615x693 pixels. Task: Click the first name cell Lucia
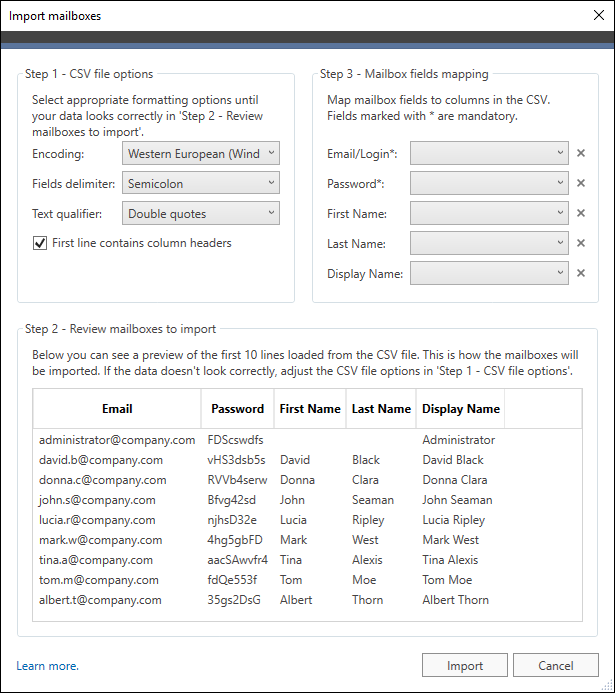[293, 520]
